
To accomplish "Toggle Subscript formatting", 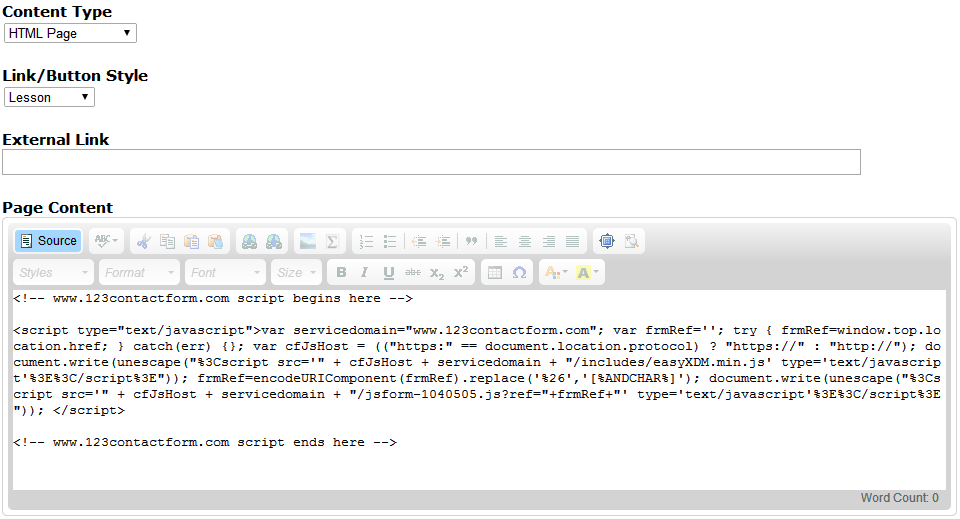I will 437,272.
